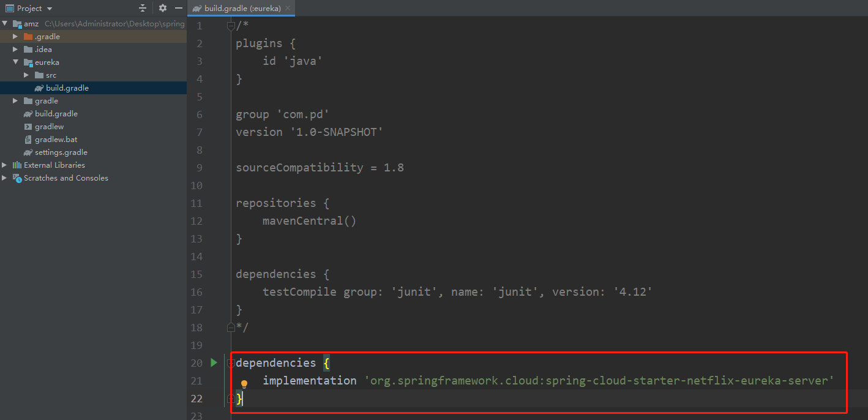Select root-level 'build.gradle' file name
Viewport: 868px width, 420px height.
(x=56, y=114)
